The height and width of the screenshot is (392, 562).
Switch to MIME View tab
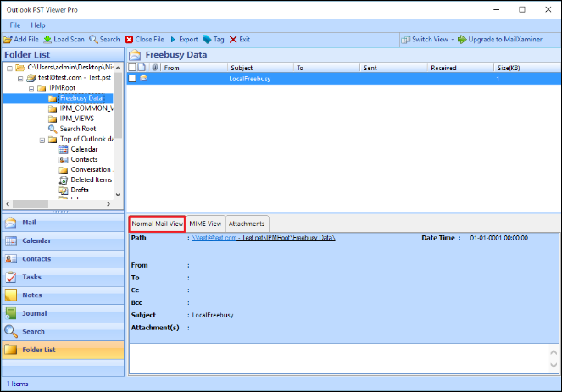pos(205,224)
